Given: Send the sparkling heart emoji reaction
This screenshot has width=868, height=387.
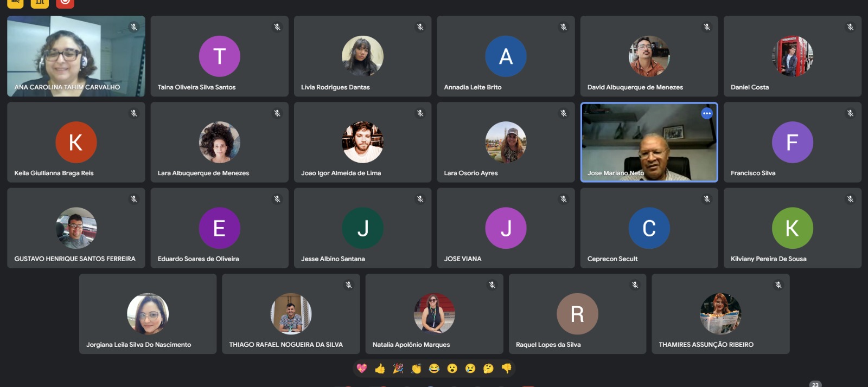Looking at the screenshot, I should tap(362, 369).
